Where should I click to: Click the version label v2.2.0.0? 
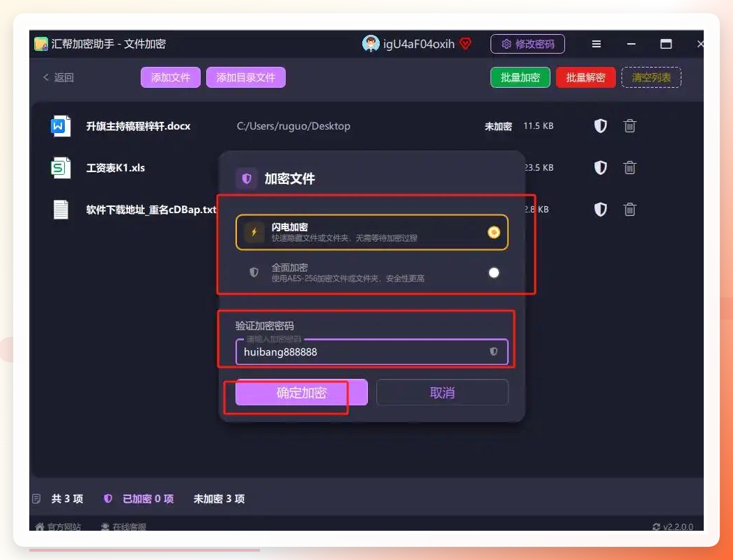pyautogui.click(x=678, y=527)
